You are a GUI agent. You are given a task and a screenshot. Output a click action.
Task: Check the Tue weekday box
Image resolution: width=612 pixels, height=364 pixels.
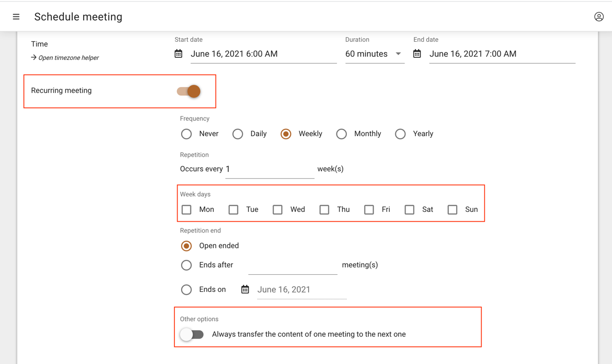(x=233, y=210)
